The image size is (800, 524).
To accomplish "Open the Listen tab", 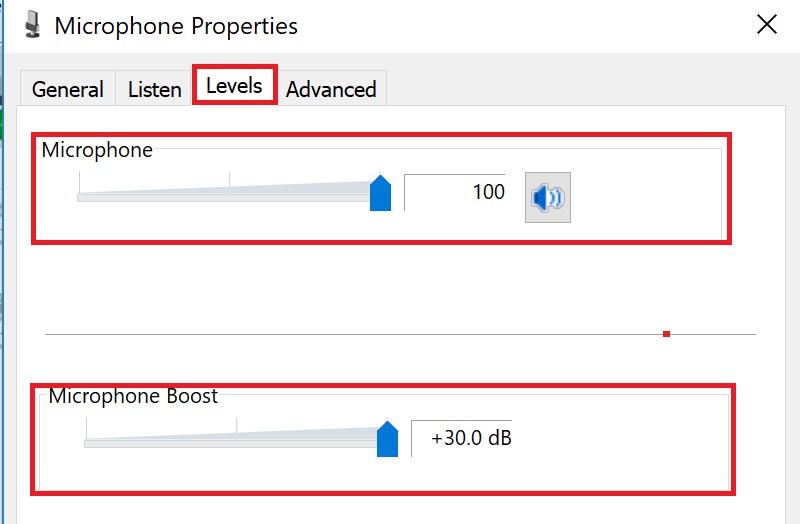I will [x=155, y=89].
